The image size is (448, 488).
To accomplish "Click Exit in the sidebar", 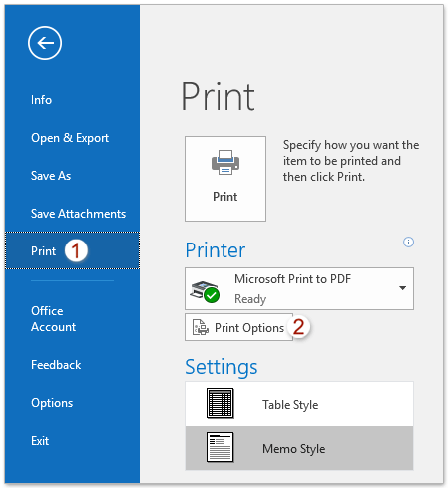I will click(x=40, y=441).
